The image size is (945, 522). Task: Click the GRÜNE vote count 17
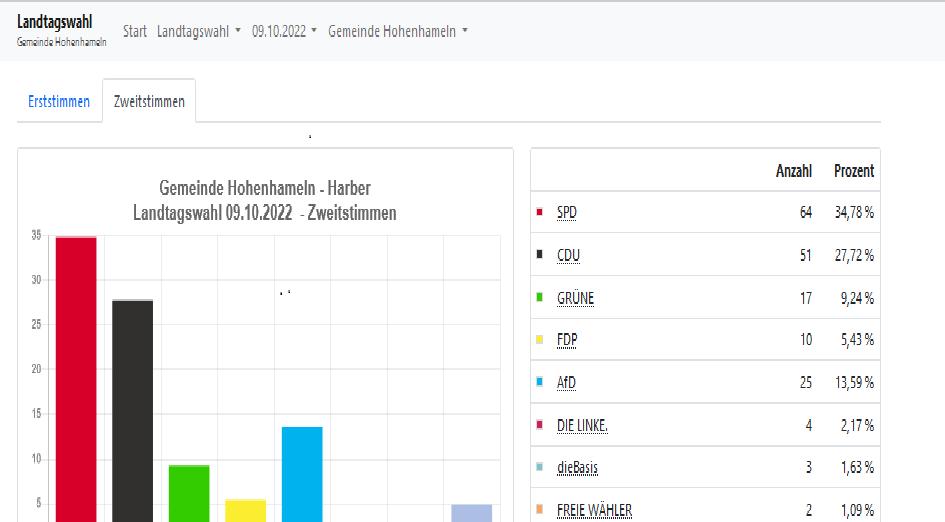pos(806,298)
